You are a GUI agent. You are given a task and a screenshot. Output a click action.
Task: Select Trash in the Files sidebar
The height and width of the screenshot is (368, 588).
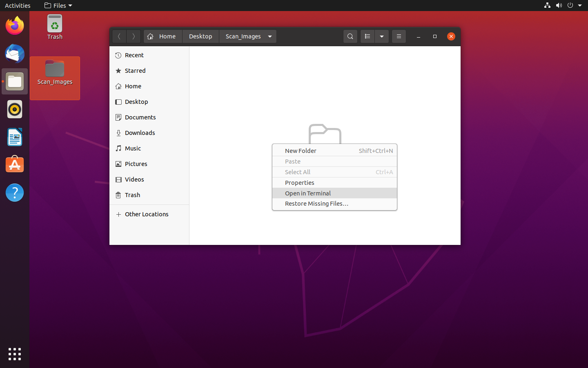(132, 195)
